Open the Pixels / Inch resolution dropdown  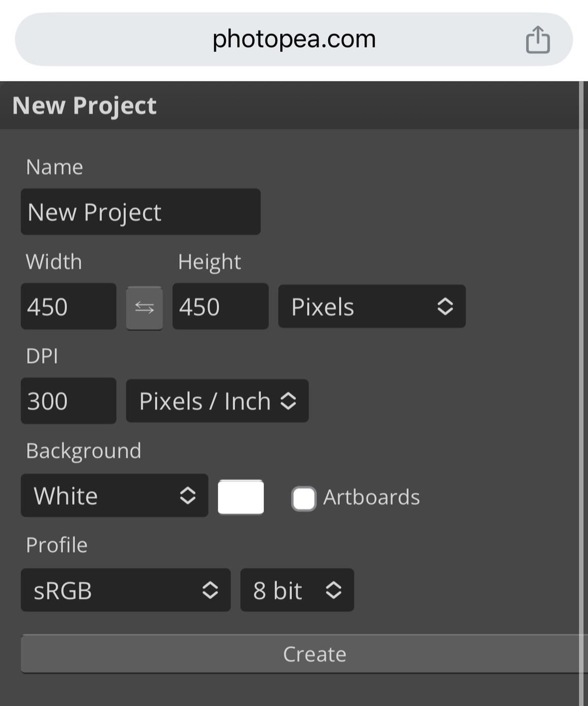coord(217,401)
